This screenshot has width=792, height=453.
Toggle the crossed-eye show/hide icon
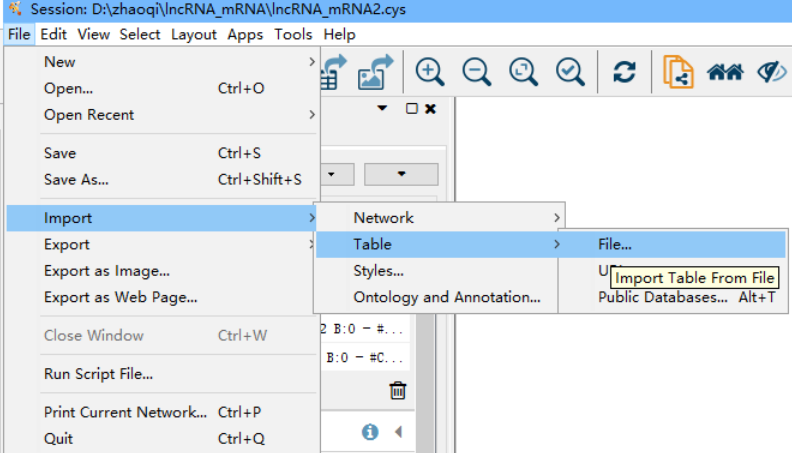[772, 72]
